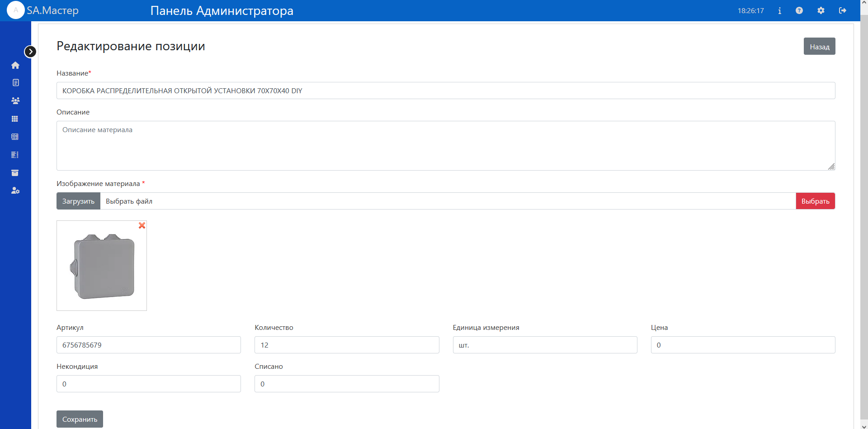Screen dimensions: 868x429
Task: Click the info icon in header
Action: (x=779, y=10)
